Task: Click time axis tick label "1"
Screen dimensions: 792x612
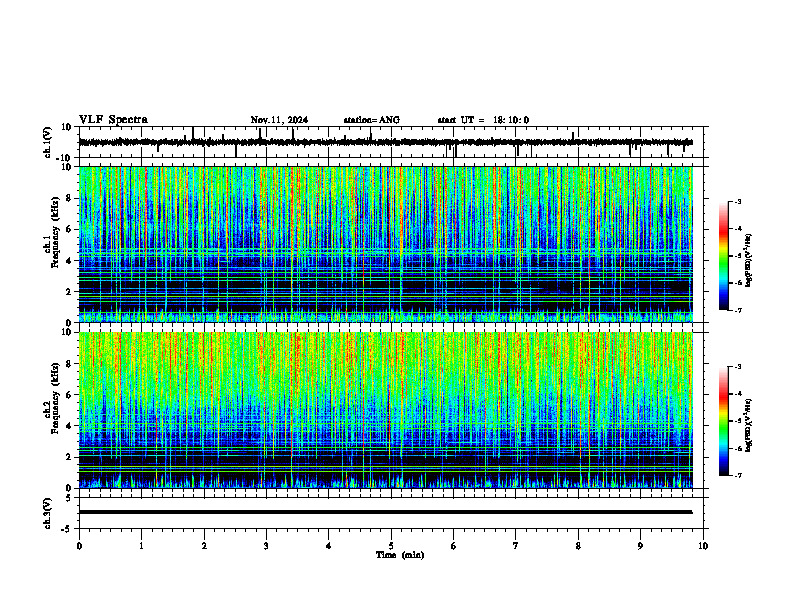Action: pyautogui.click(x=141, y=546)
